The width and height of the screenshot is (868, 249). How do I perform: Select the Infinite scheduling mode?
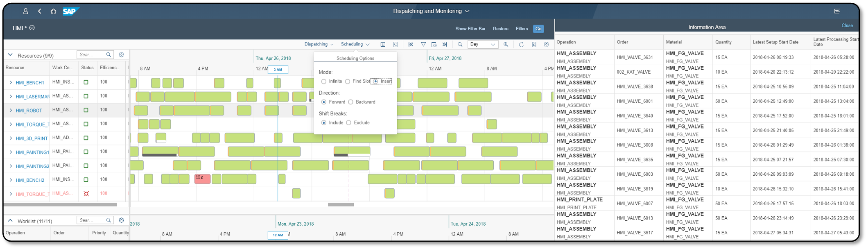click(324, 81)
